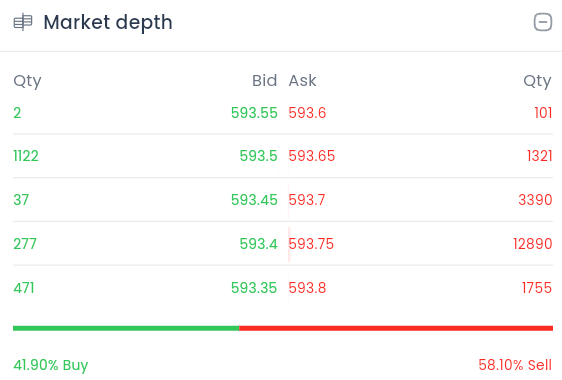Click the green buy portion of bar
Viewport: 562px width, 380px height.
pos(126,328)
